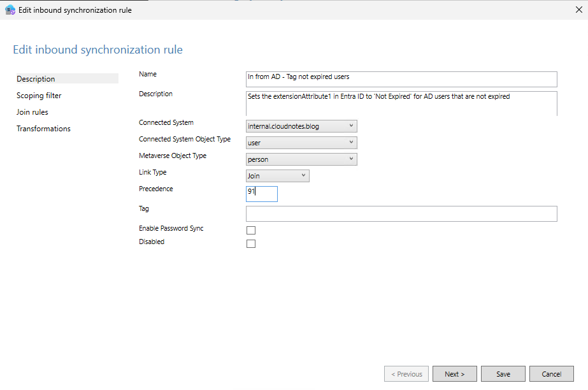Cancel editing the synchronization rule
Viewport: 588px width, 390px height.
pos(551,373)
